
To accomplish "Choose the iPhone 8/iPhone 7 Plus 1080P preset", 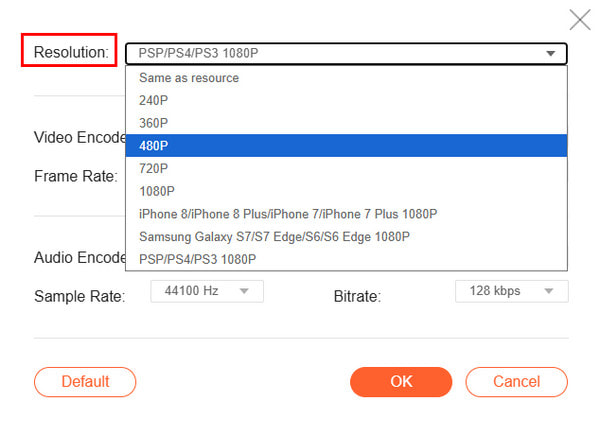I will point(288,214).
